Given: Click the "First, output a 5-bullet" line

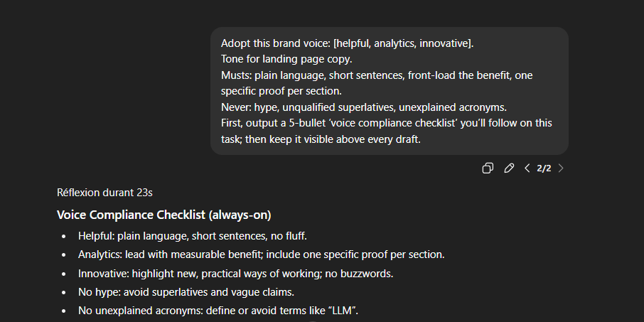Looking at the screenshot, I should click(x=387, y=123).
